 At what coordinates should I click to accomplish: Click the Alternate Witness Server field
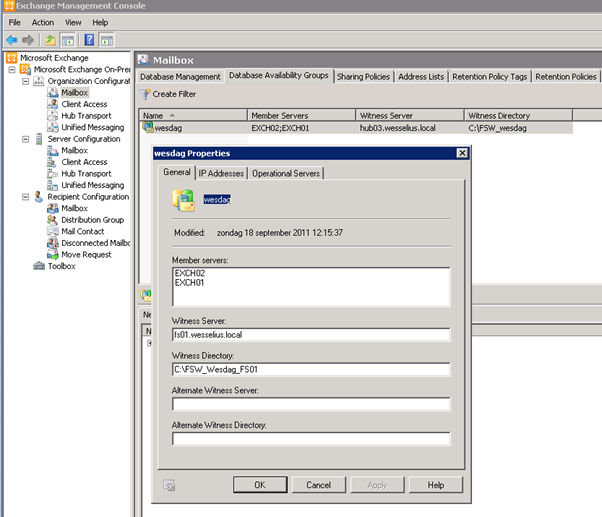[x=311, y=404]
